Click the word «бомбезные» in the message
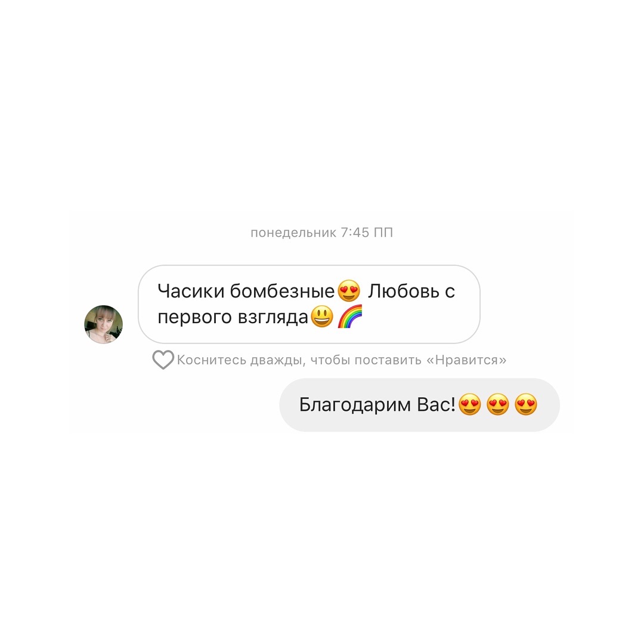 (282, 291)
